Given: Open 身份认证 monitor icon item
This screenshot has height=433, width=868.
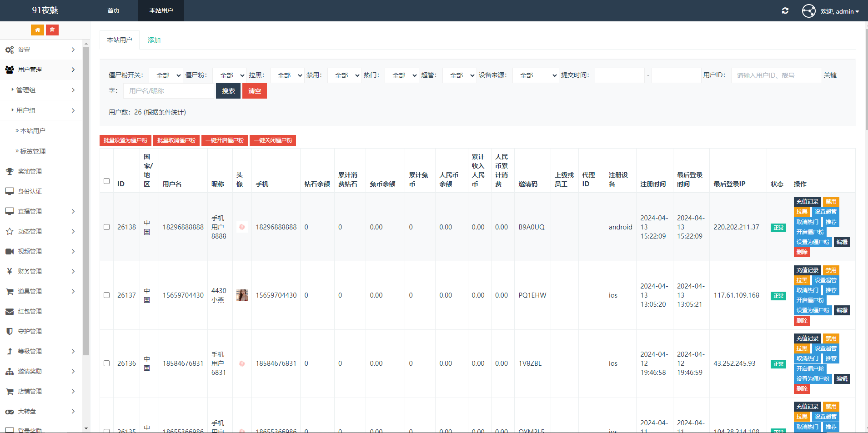Looking at the screenshot, I should tap(10, 191).
